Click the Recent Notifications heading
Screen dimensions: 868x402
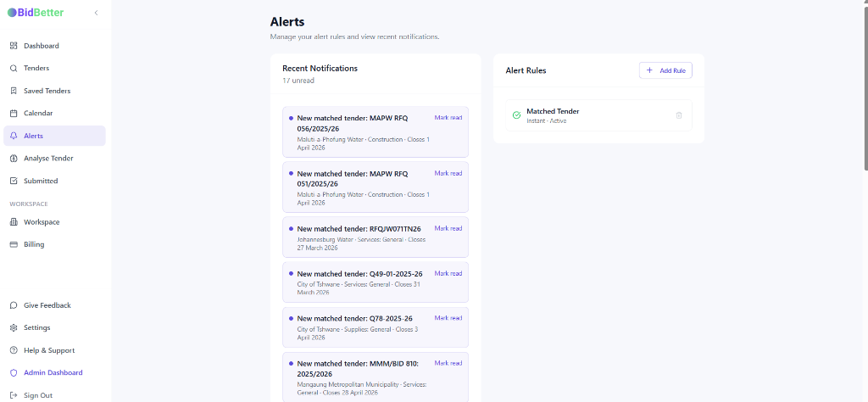[x=320, y=68]
